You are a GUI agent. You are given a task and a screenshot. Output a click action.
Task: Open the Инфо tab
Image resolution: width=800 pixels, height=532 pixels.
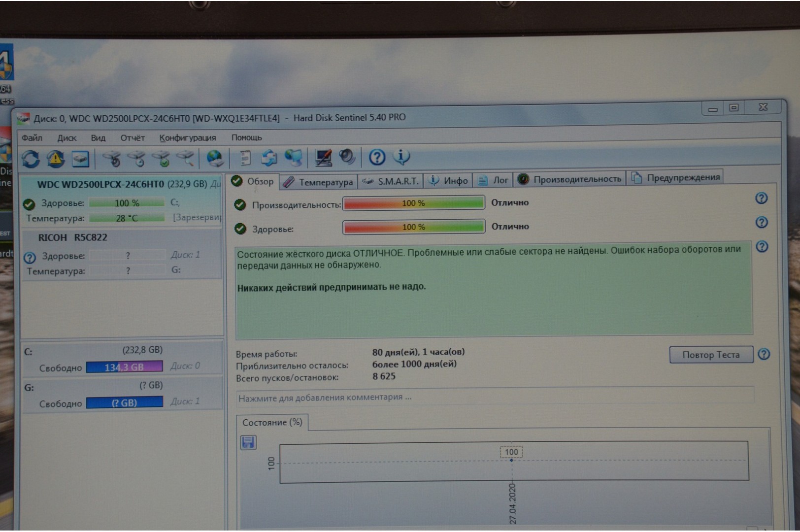pyautogui.click(x=448, y=181)
